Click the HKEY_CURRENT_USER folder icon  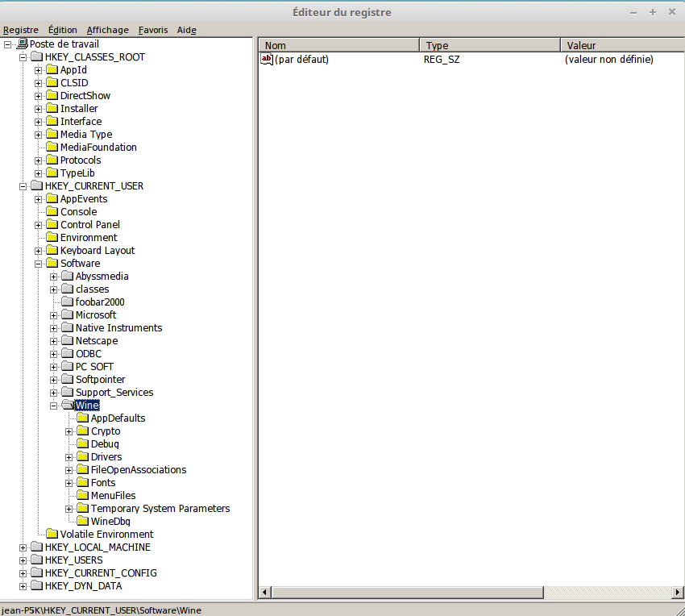coord(37,186)
